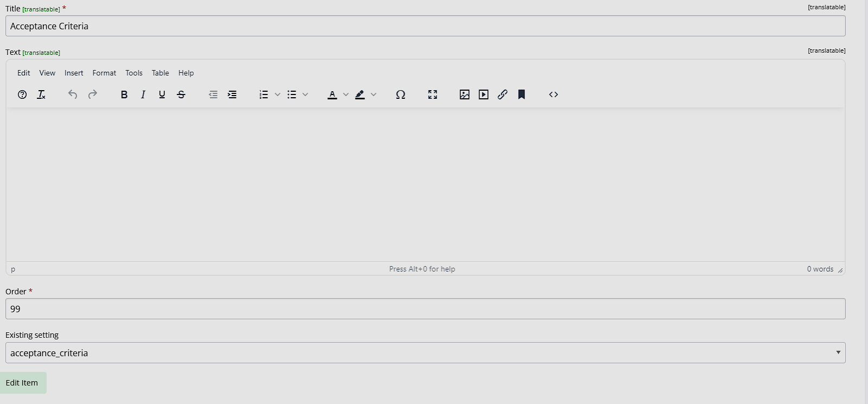Insert a special character with Omega icon
Viewport: 868px width, 404px height.
pos(400,94)
